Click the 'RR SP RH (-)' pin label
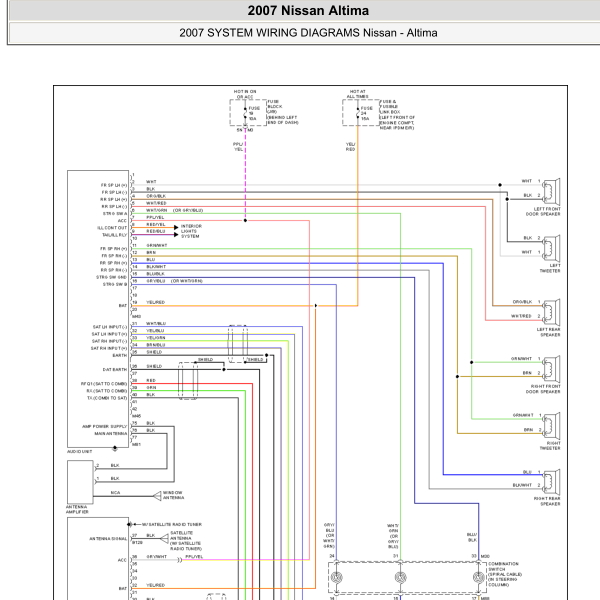 pos(113,270)
